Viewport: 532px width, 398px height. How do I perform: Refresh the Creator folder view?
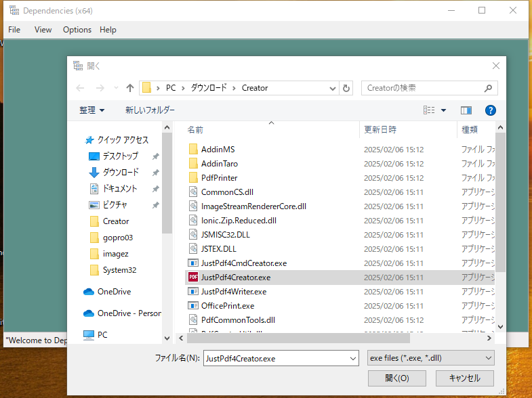coord(346,89)
